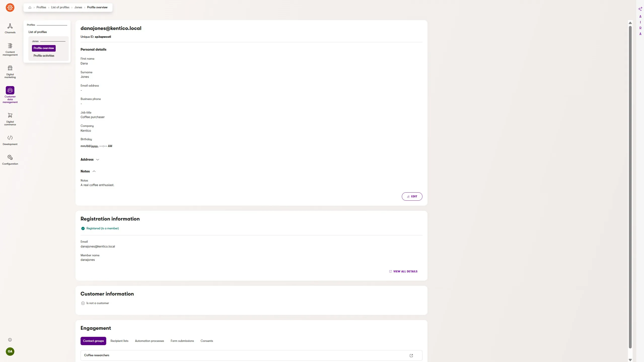The width and height of the screenshot is (644, 362).
Task: Click the scrollbar down arrow
Action: (x=630, y=360)
